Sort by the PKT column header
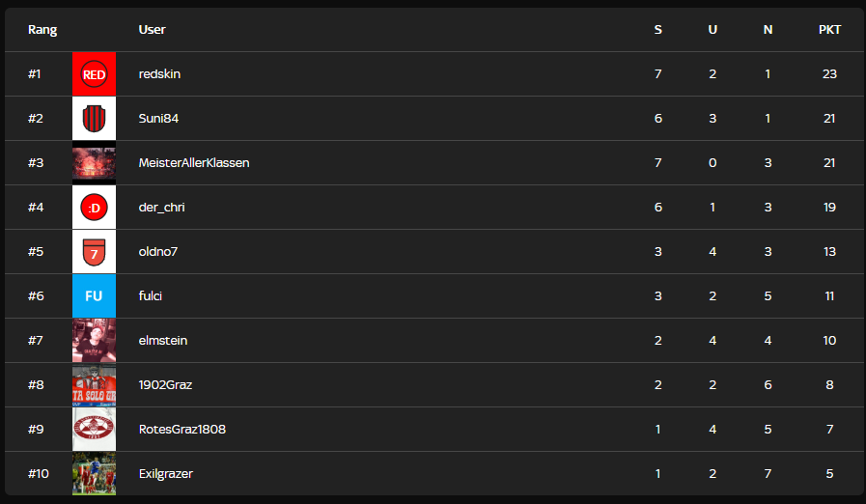The image size is (866, 504). (x=829, y=30)
